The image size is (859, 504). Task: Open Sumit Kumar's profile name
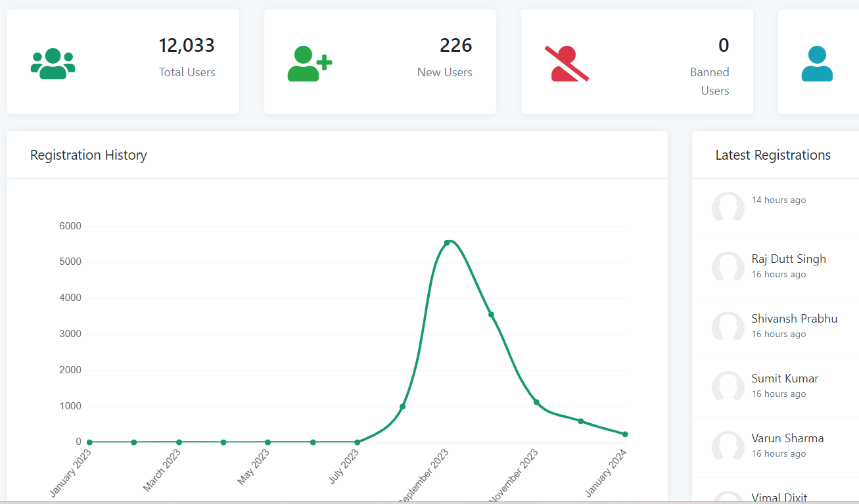pyautogui.click(x=785, y=378)
